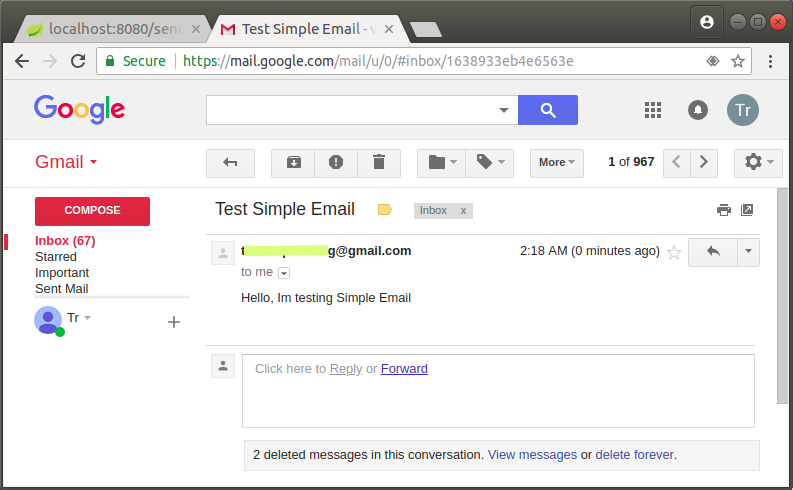Delete the email with trash icon
793x490 pixels.
pyautogui.click(x=379, y=163)
